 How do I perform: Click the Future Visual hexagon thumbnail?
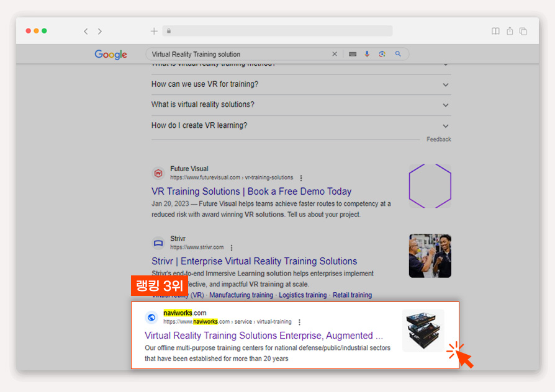[x=430, y=185]
